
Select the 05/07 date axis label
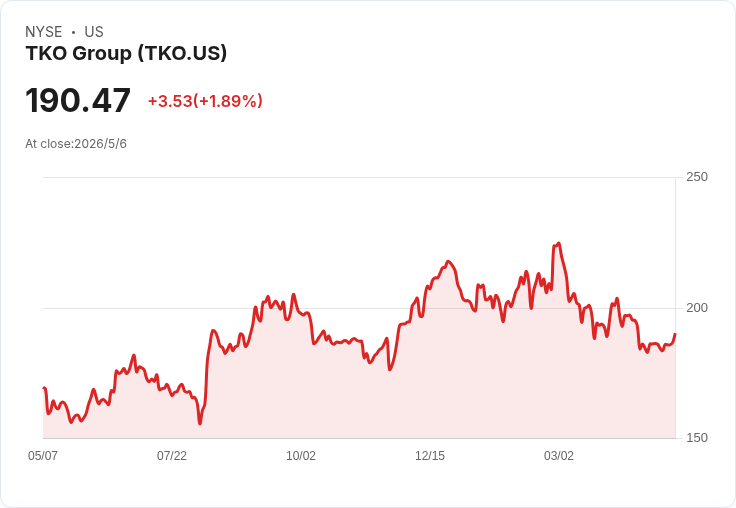[43, 456]
